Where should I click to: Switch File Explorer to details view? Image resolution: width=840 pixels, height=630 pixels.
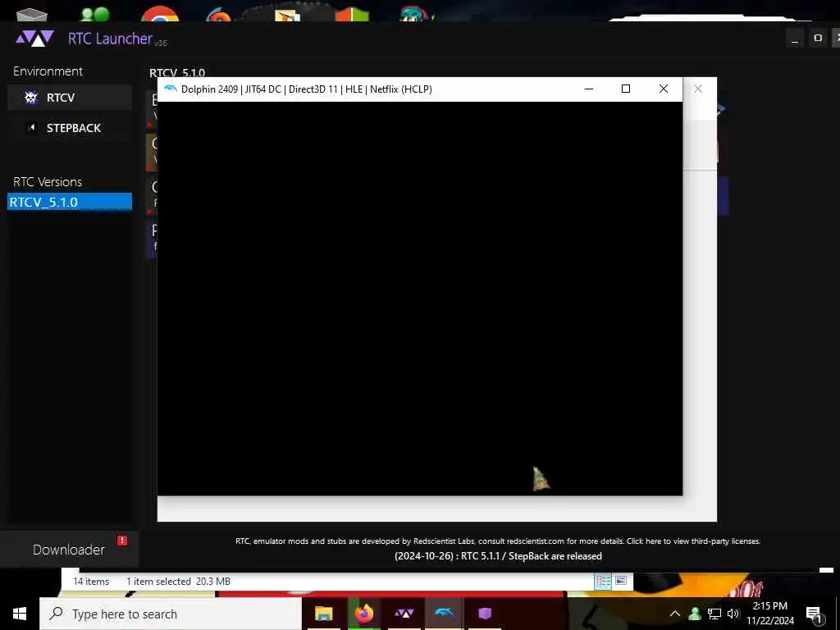coord(603,582)
